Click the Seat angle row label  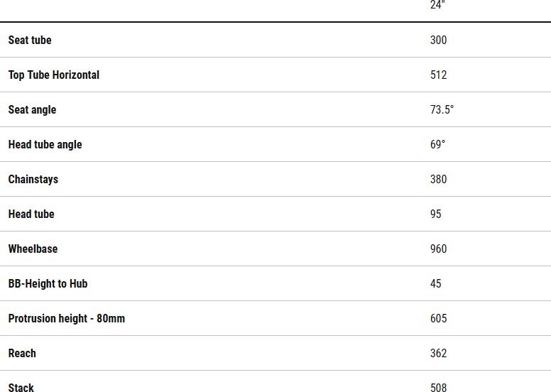pos(32,110)
